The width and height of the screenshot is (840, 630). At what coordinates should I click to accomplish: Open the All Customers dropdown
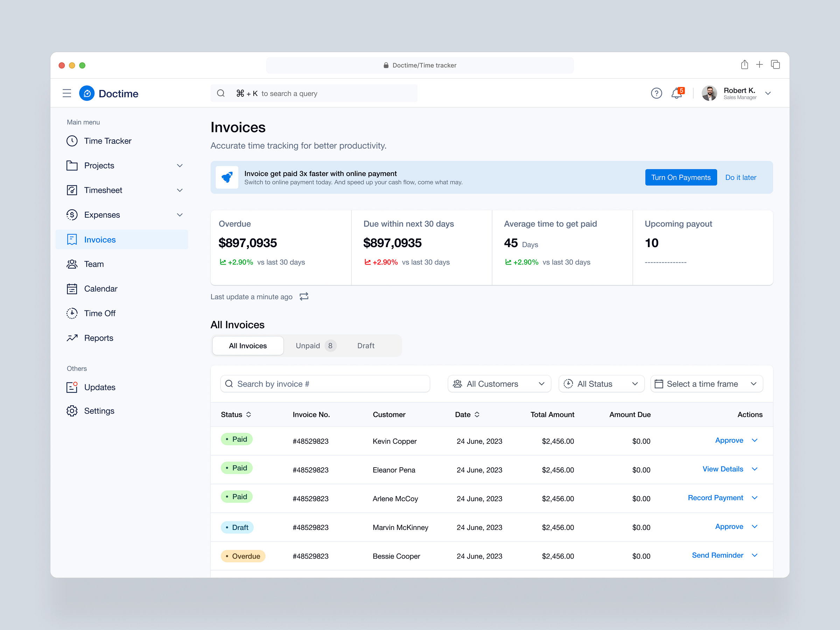(x=499, y=384)
